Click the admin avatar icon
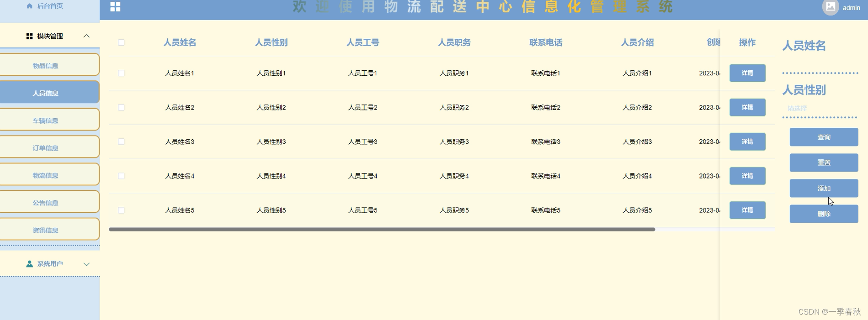Image resolution: width=868 pixels, height=320 pixels. tap(831, 7)
